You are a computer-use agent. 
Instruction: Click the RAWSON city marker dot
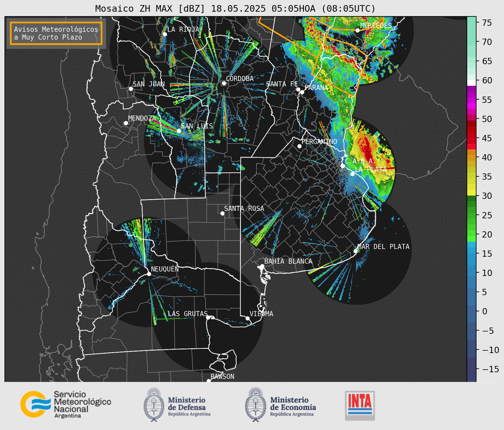[x=209, y=381]
